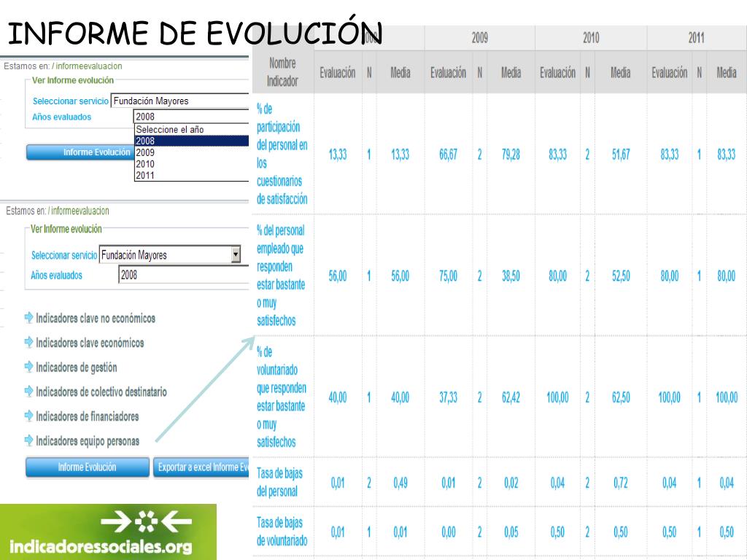
Task: Click the 2010 column group header
Action: (591, 38)
